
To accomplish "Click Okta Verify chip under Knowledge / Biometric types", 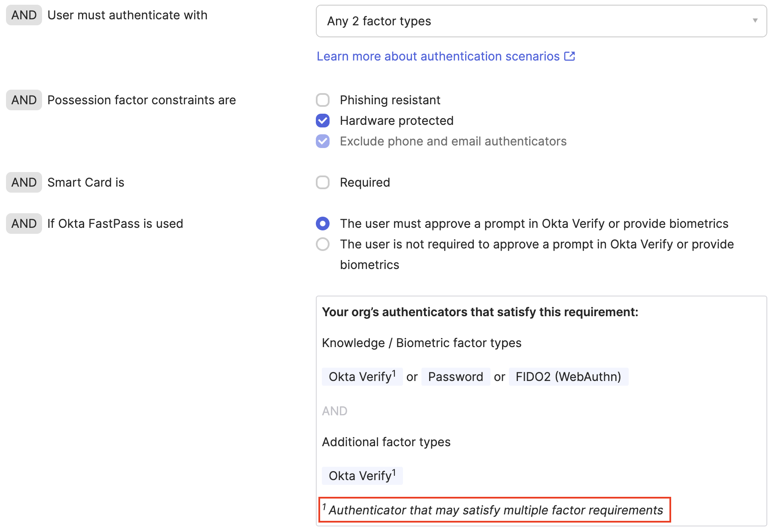I will (362, 377).
